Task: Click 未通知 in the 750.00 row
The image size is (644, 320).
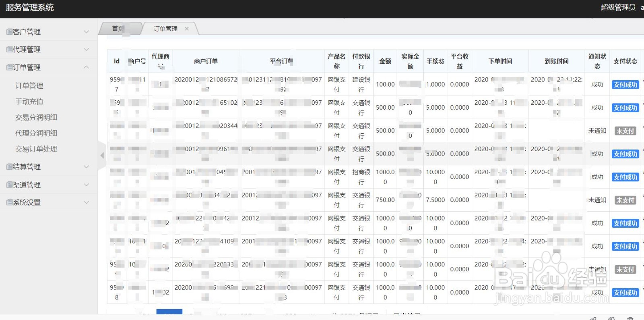Action: tap(597, 200)
